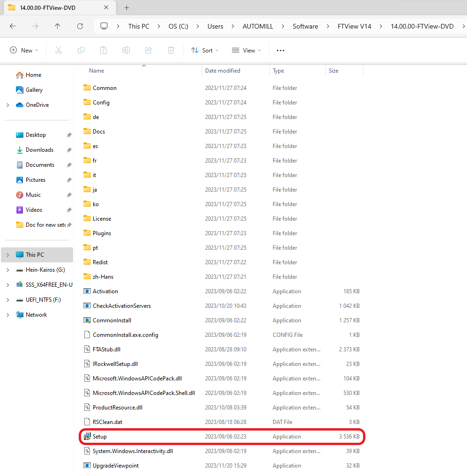467x476 pixels.
Task: Click the Gallery icon in sidebar
Action: click(x=20, y=90)
